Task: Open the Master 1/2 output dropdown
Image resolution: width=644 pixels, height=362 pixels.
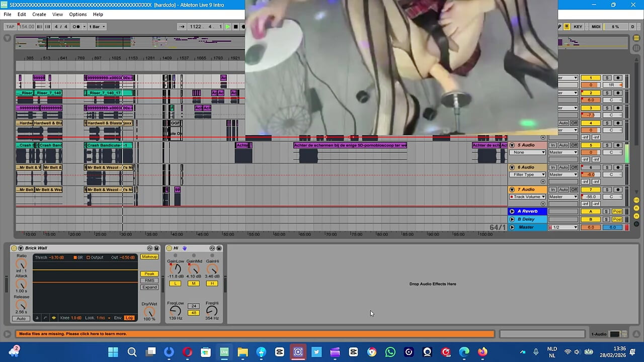Action: pos(563,227)
